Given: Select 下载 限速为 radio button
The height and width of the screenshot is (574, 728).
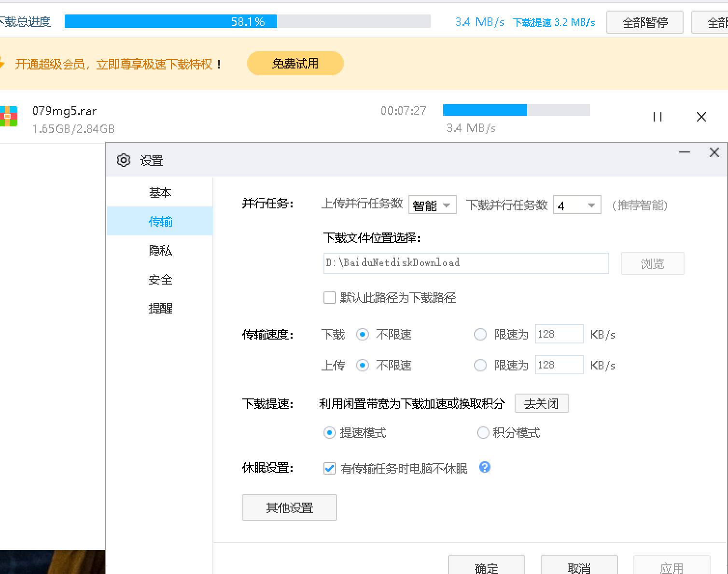Looking at the screenshot, I should point(480,334).
